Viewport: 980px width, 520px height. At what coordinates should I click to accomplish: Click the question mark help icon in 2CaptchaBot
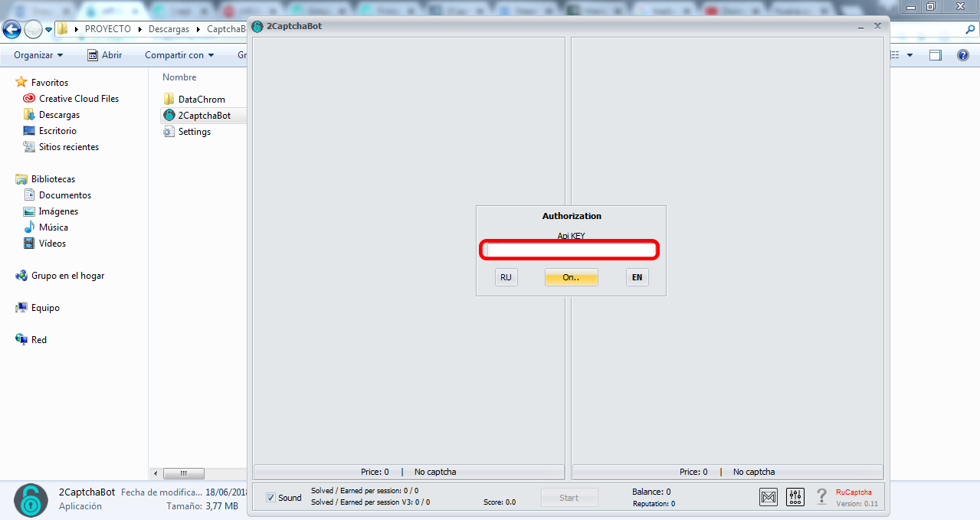point(822,497)
